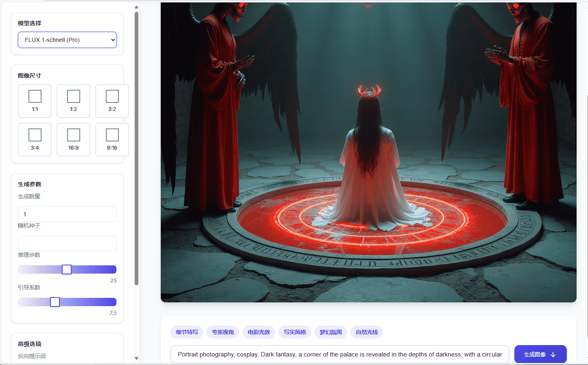This screenshot has width=588, height=365.
Task: Click the 梦幻氛围 style tag
Action: 331,332
